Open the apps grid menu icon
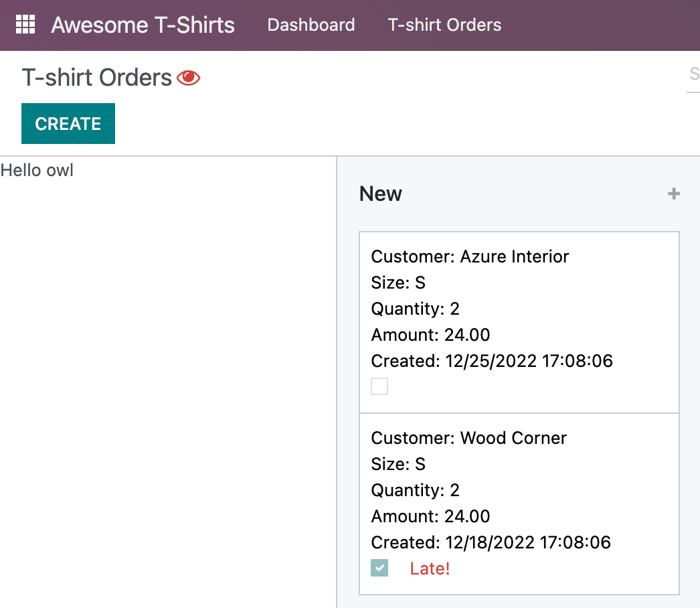 25,25
